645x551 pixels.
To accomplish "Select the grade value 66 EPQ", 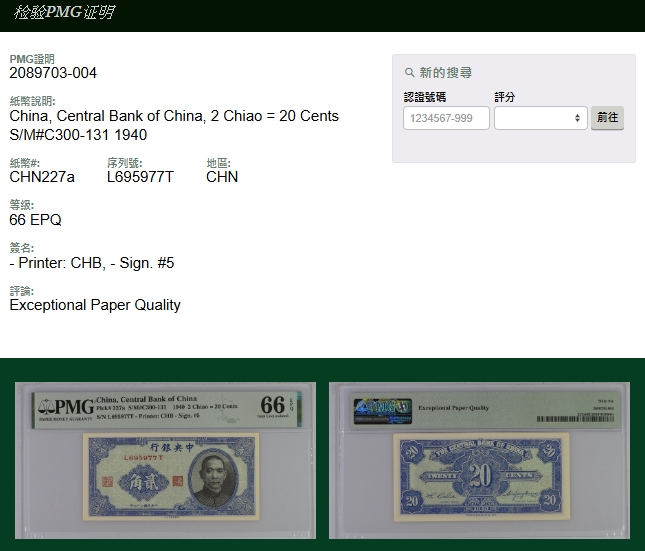I will 35,220.
